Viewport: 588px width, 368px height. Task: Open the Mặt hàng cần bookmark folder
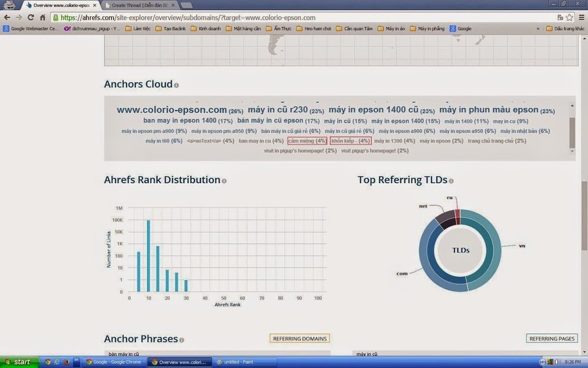(x=243, y=28)
